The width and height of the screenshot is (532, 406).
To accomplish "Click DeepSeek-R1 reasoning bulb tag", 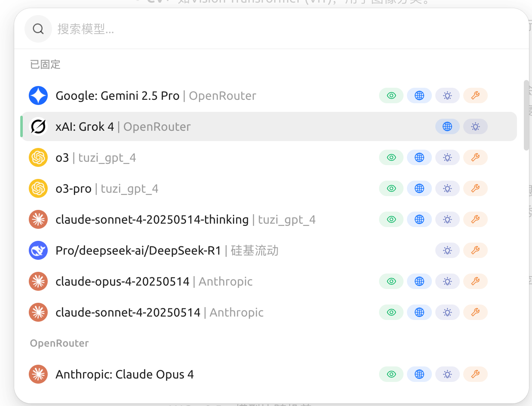I will [447, 250].
